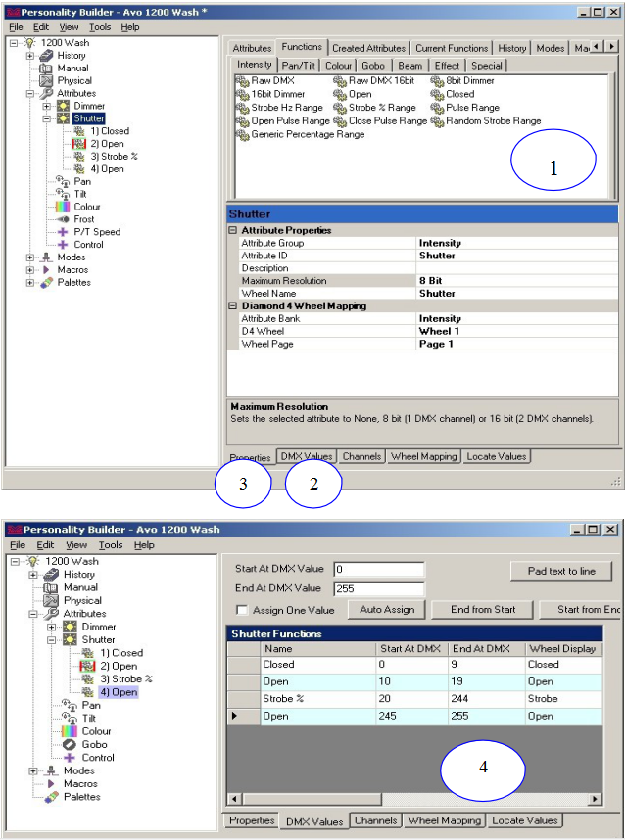Click the Wheel Display column header
This screenshot has height=840, width=625.
[563, 649]
